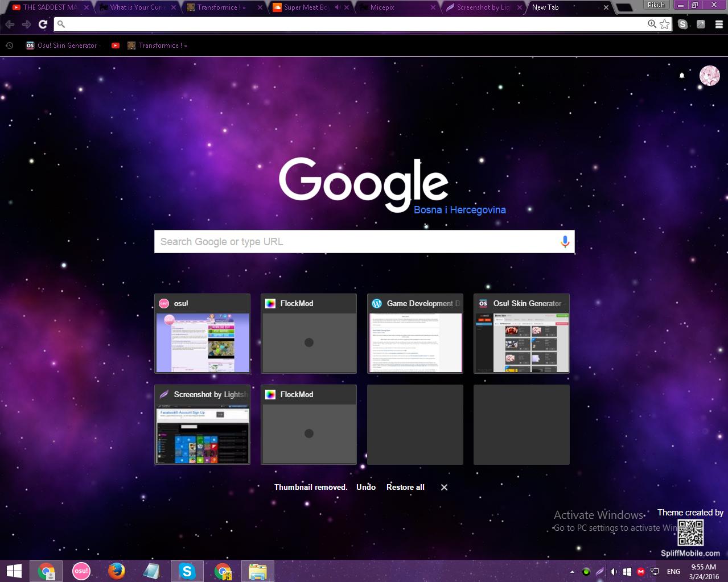Open Chrome's hamburger menu

pos(718,24)
